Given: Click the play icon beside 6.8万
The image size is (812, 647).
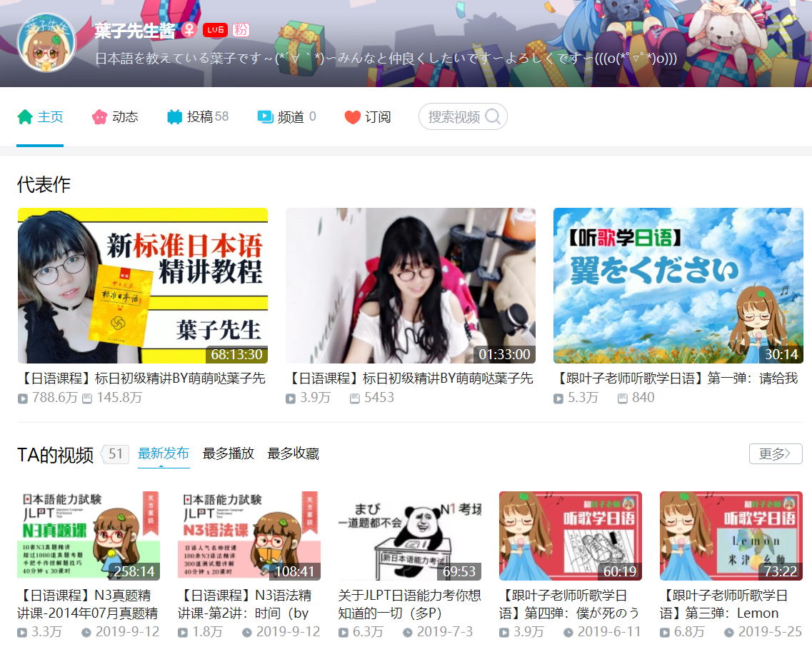Looking at the screenshot, I should (x=665, y=633).
